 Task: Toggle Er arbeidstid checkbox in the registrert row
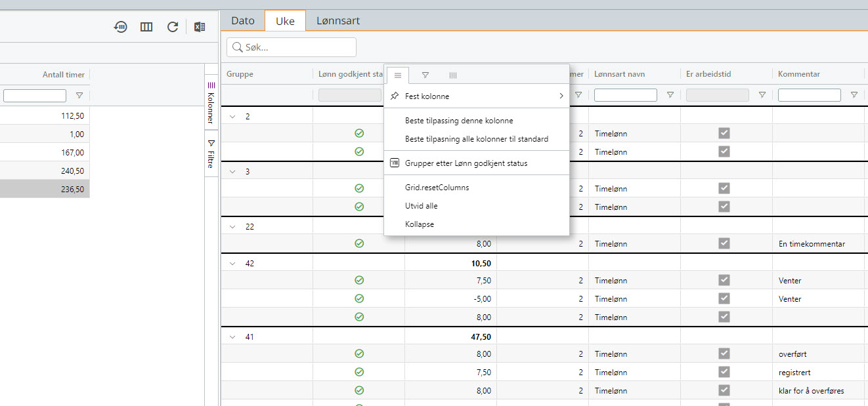(724, 372)
